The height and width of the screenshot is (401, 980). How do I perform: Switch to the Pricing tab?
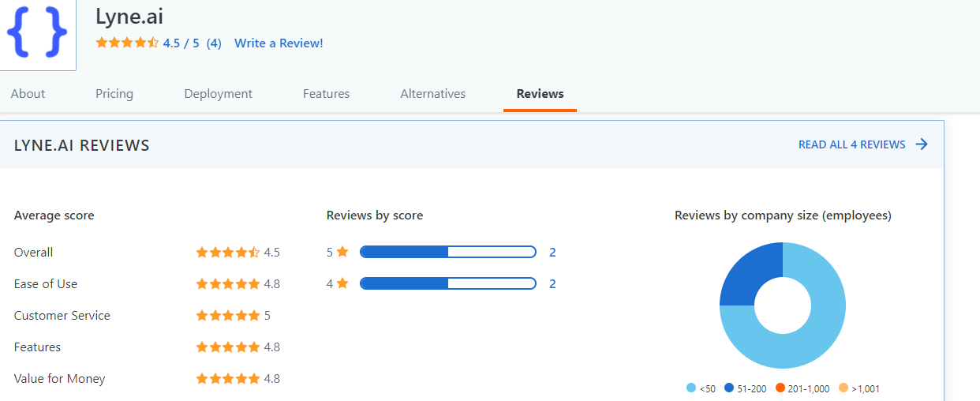point(114,93)
